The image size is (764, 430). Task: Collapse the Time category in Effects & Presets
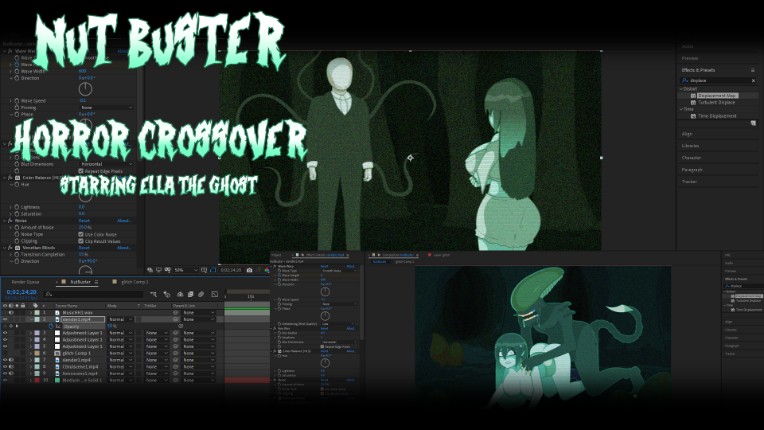coord(682,109)
